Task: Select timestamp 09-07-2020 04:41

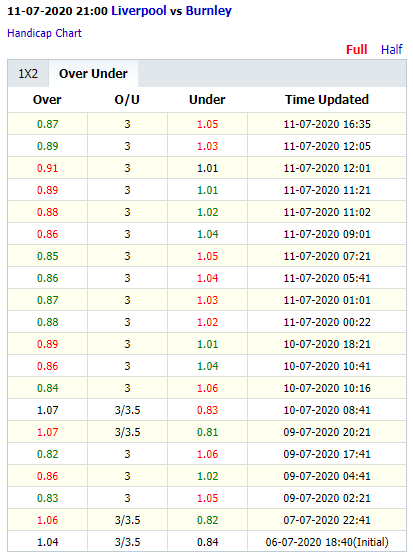Action: tap(327, 476)
